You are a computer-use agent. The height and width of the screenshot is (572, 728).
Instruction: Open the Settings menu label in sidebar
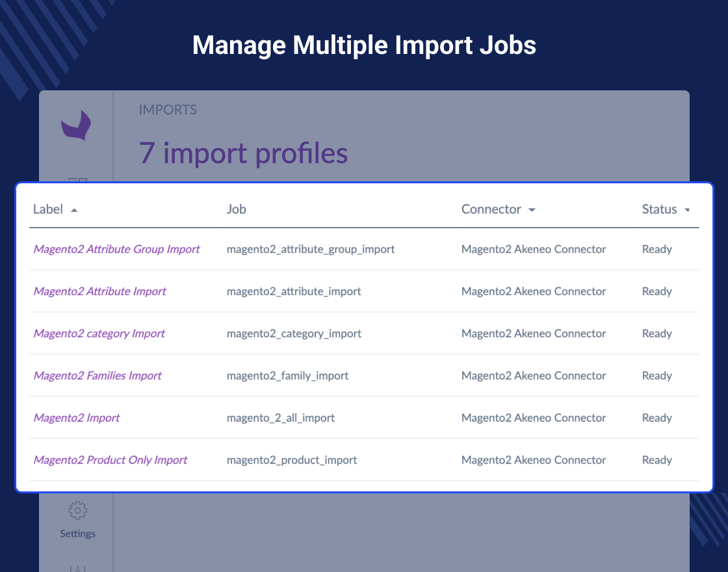pyautogui.click(x=77, y=534)
